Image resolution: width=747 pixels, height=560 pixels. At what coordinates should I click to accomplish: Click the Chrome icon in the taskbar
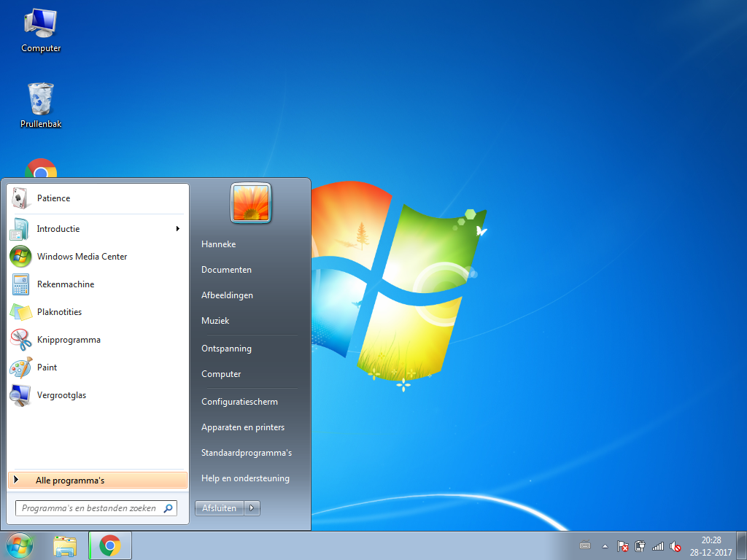point(110,545)
